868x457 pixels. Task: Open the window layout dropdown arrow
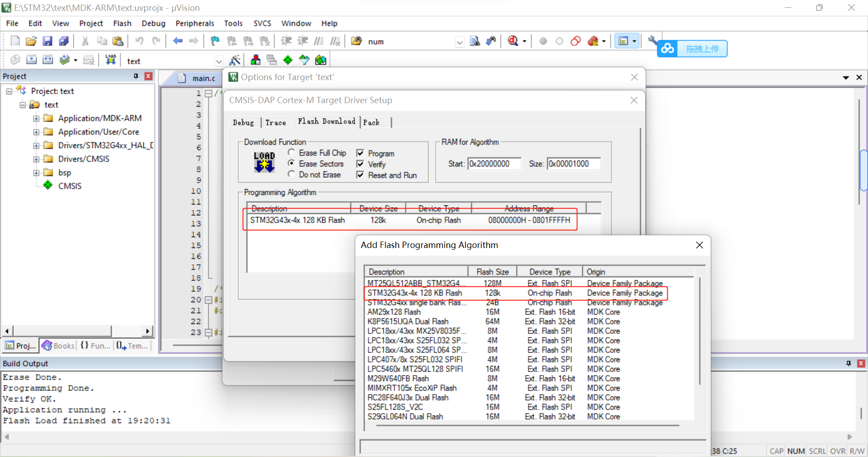634,41
